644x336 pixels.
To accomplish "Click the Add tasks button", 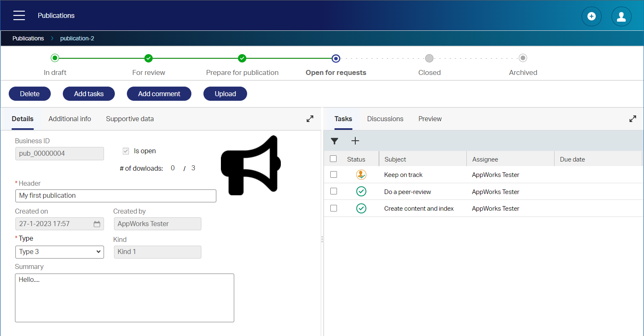I will (x=89, y=94).
